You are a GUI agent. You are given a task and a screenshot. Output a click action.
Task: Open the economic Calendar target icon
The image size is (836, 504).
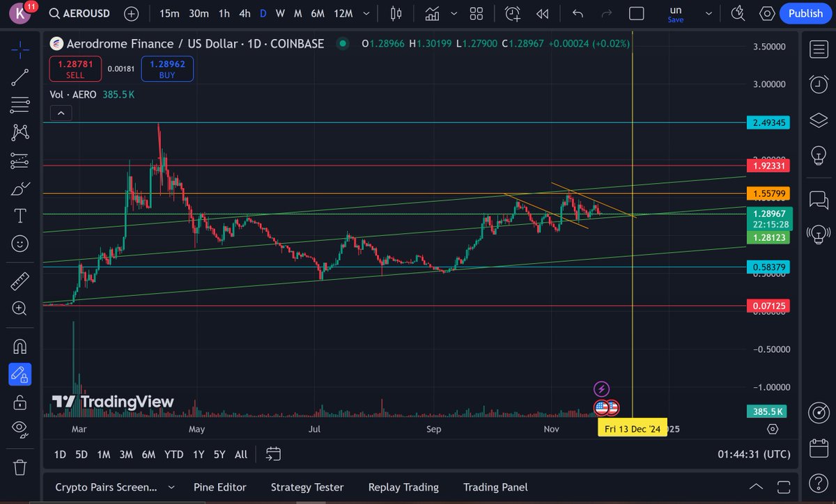click(x=818, y=414)
